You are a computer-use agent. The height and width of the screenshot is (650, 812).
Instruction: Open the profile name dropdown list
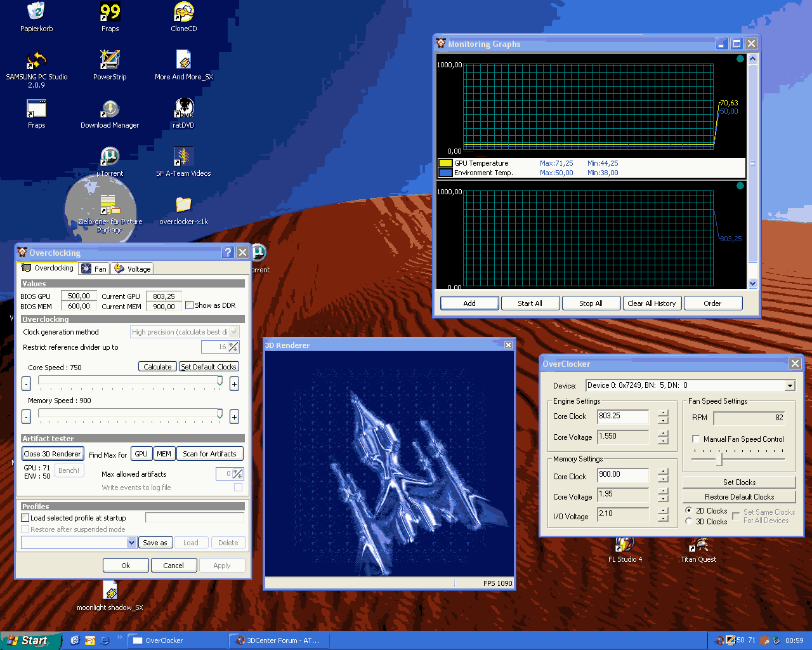pos(131,543)
